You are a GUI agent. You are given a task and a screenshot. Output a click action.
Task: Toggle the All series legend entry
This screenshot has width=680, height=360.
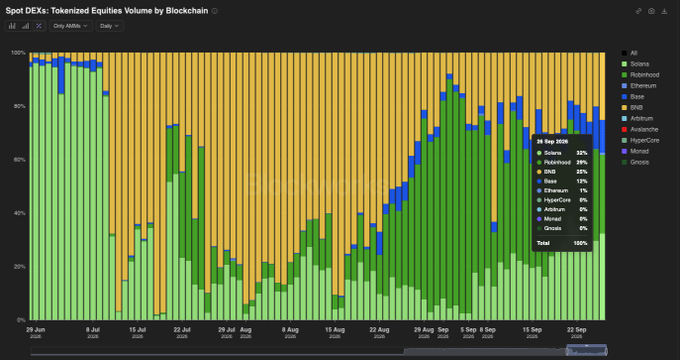click(629, 53)
